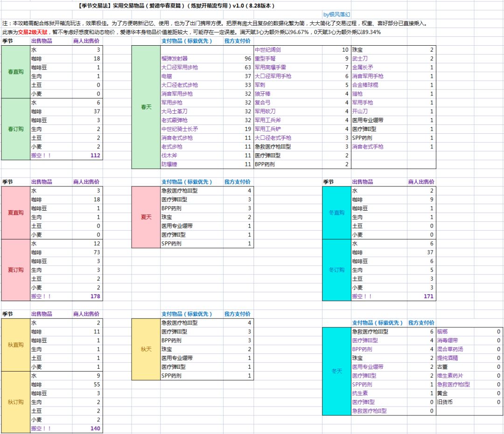Click the 大口径军用步枪 cell
Viewport: 504px width, 434px height.
[192, 68]
